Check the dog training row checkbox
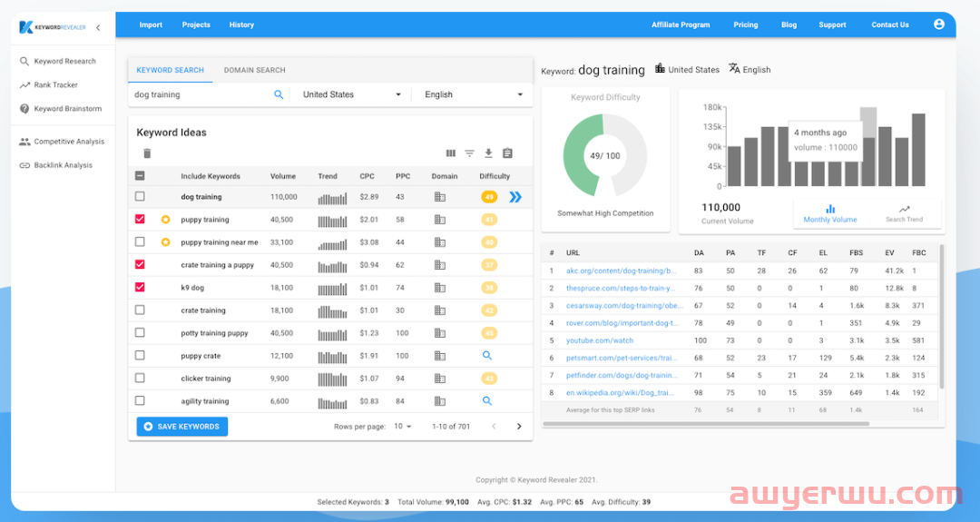This screenshot has width=980, height=522. coord(140,196)
